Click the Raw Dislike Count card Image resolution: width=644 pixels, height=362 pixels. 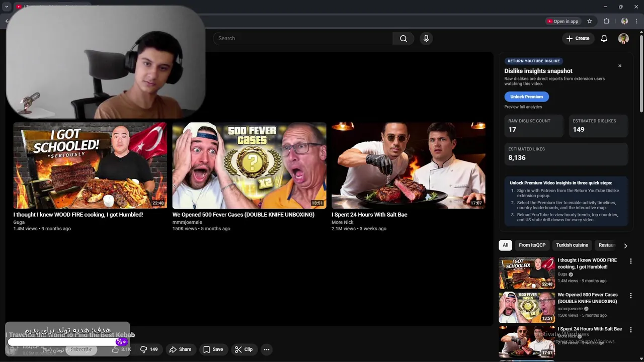pyautogui.click(x=534, y=126)
